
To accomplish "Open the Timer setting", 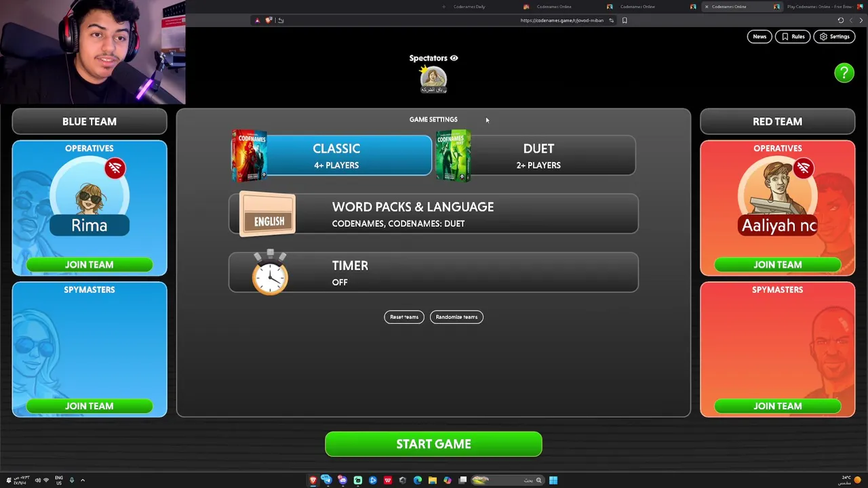I will pos(433,272).
